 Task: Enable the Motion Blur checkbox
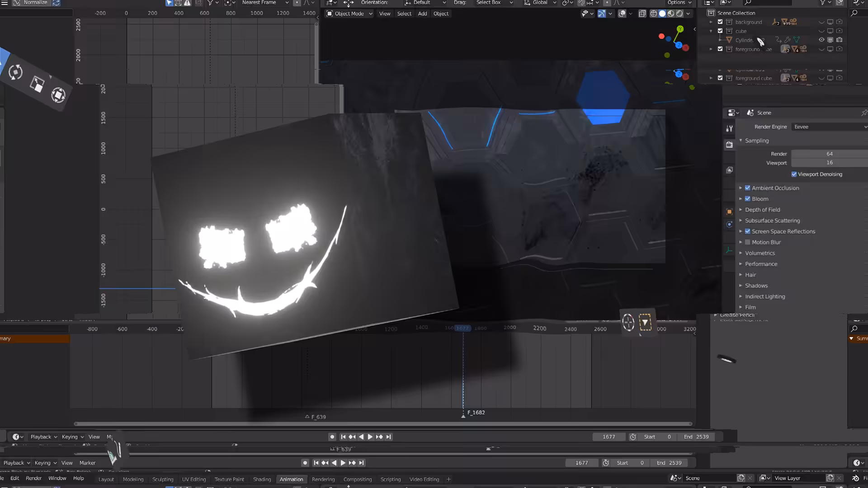pos(748,242)
